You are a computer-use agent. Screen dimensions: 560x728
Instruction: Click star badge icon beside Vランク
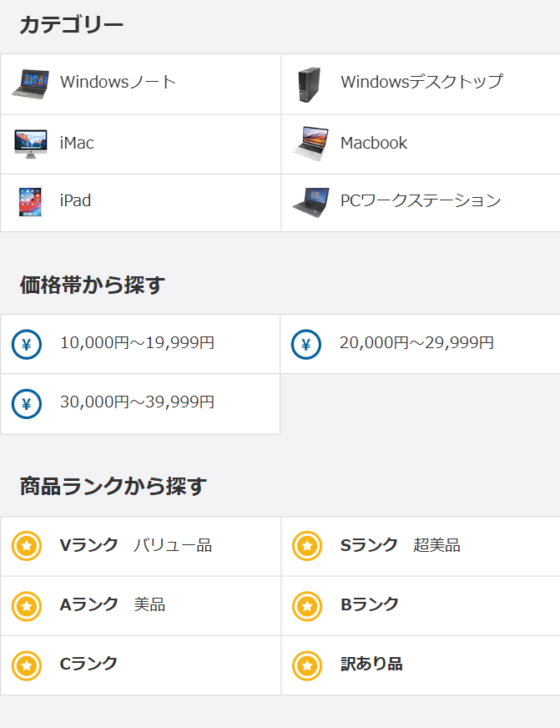[x=27, y=546]
